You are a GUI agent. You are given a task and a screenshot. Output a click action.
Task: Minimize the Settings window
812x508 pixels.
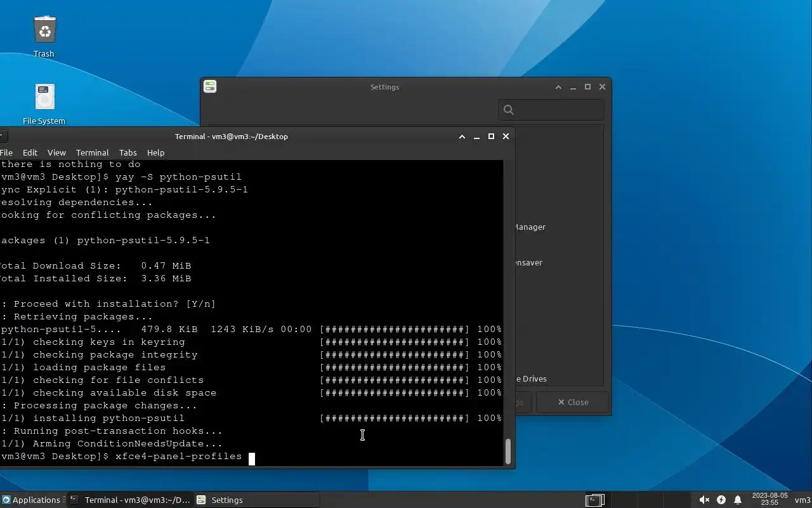pos(573,87)
